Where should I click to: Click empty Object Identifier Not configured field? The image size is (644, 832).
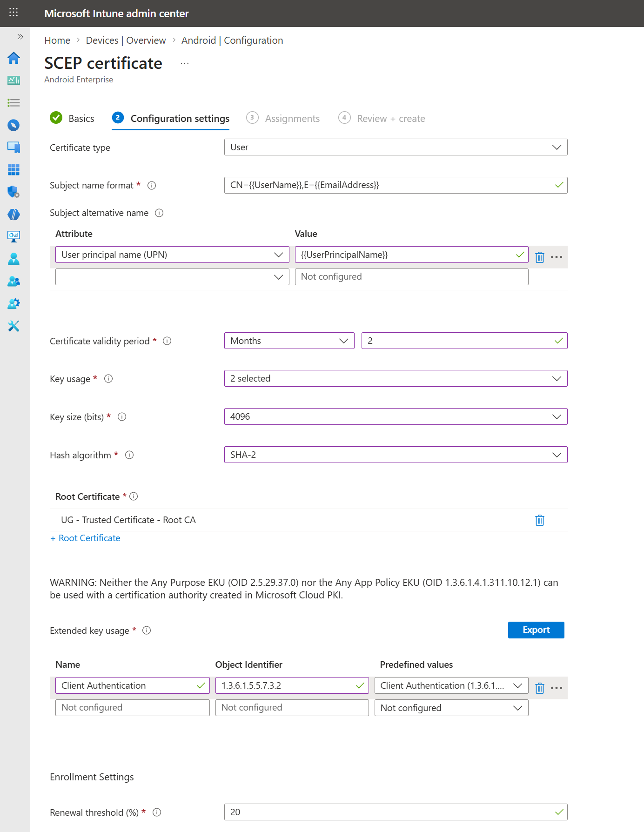[292, 708]
